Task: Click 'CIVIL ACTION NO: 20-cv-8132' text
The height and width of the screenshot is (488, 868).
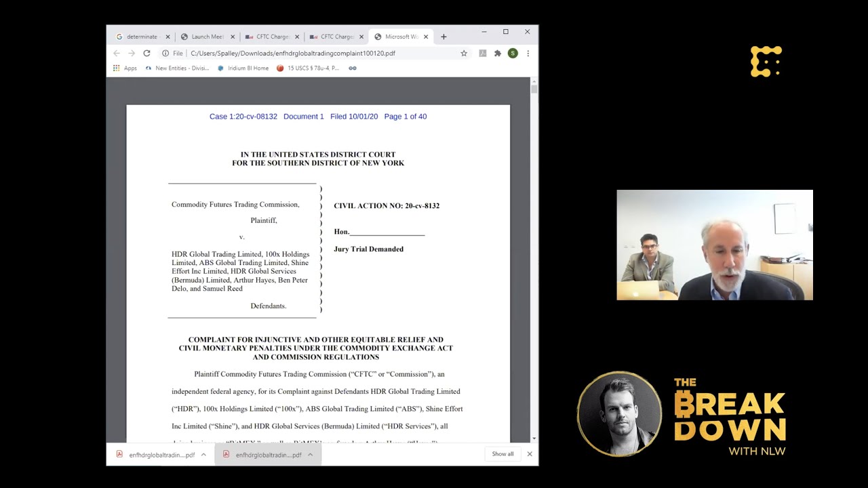Action: pos(387,206)
